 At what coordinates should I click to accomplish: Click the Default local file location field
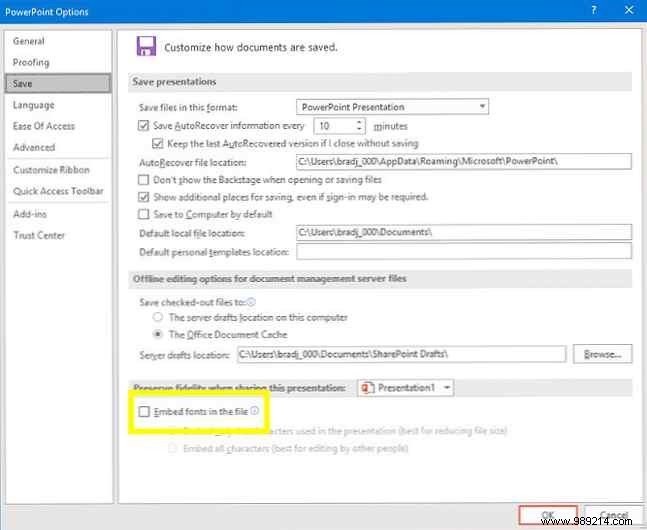click(x=463, y=232)
